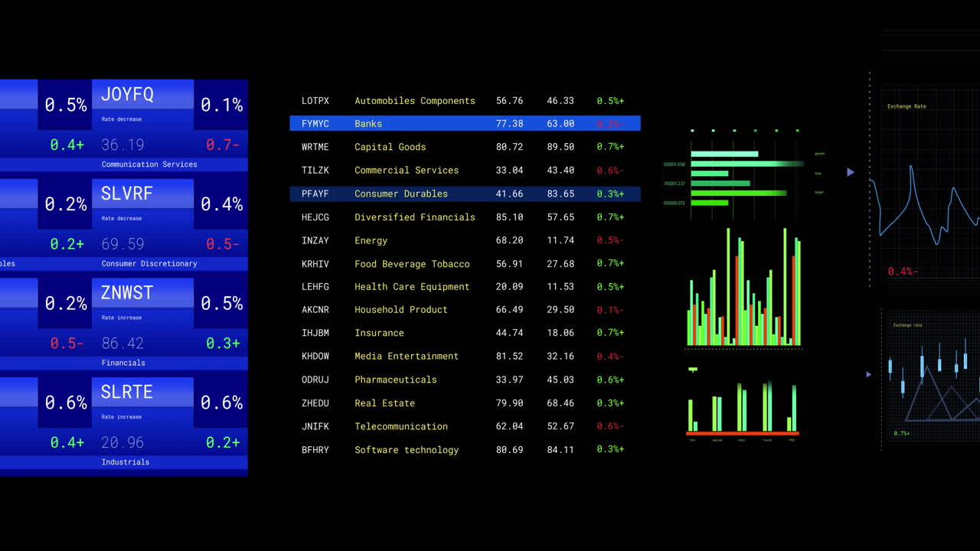Click the ZNWST ticker header
The width and height of the screenshot is (980, 551).
coord(142,293)
